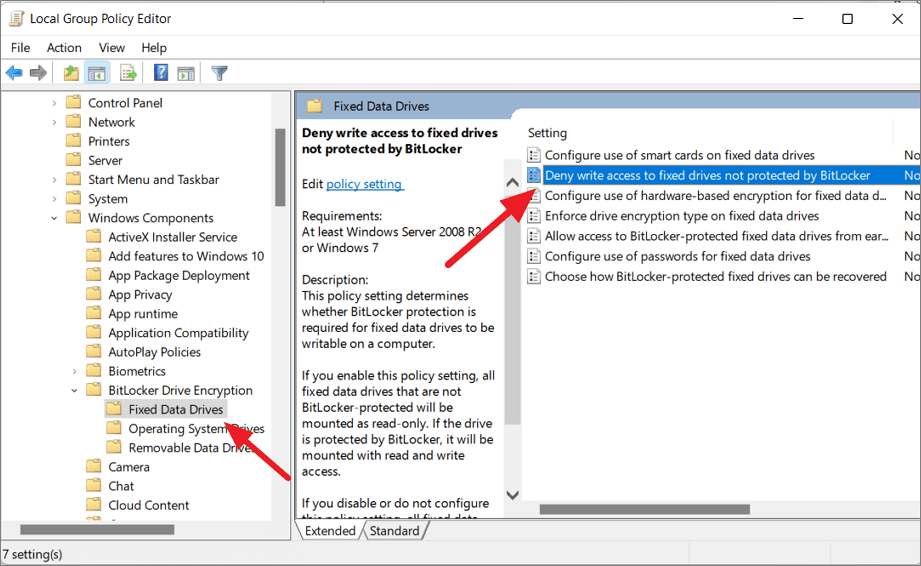The image size is (921, 566).
Task: Click icon of Configure use of smart cards policy
Action: [x=533, y=155]
